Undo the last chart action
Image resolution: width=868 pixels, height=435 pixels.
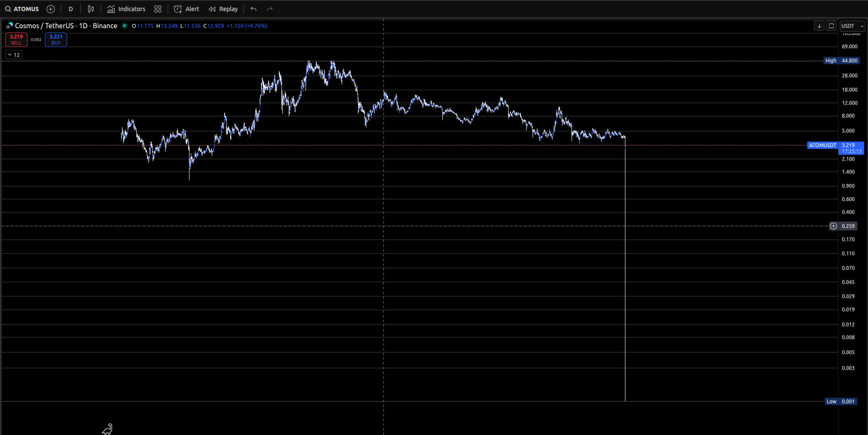click(x=253, y=9)
